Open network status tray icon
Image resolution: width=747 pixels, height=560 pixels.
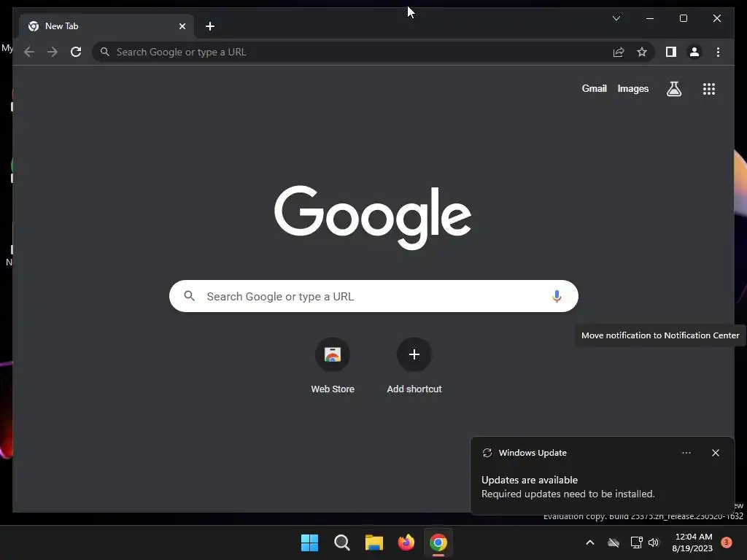click(636, 542)
